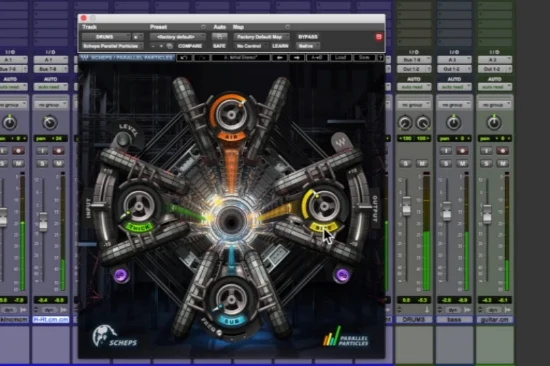Open no group dropdown on DRUMS track
This screenshot has height=366, width=550.
(414, 105)
